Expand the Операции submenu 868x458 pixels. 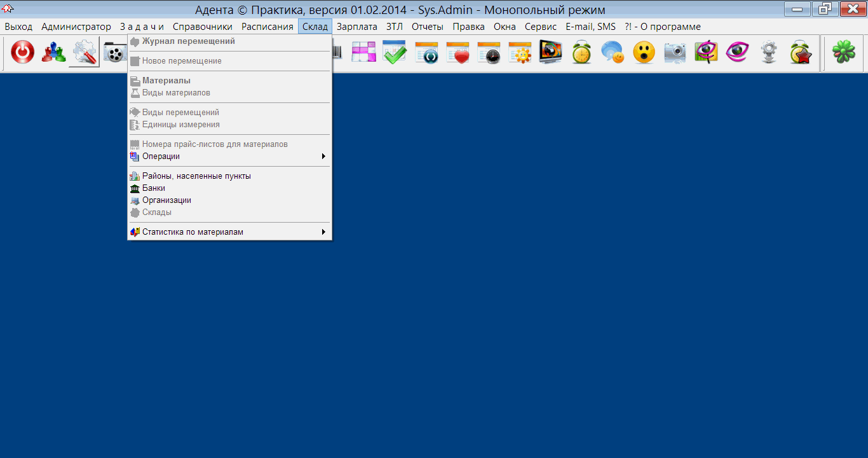coord(161,156)
